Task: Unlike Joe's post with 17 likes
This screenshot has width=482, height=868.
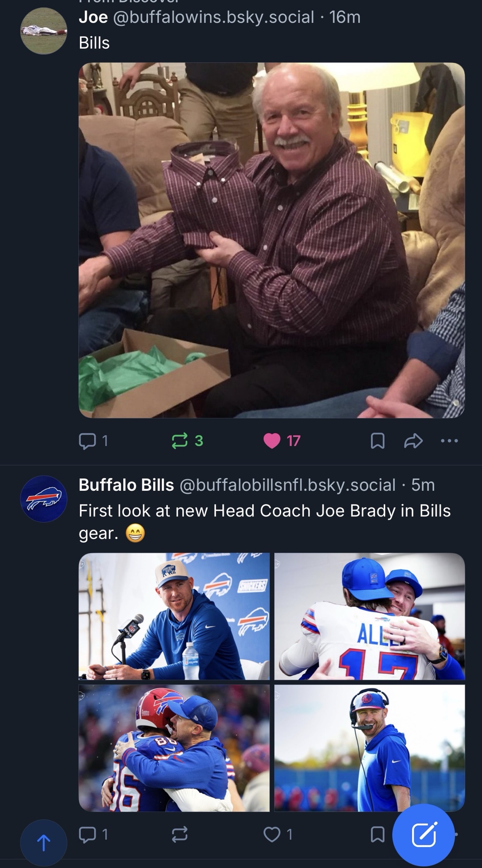Action: pos(272,441)
